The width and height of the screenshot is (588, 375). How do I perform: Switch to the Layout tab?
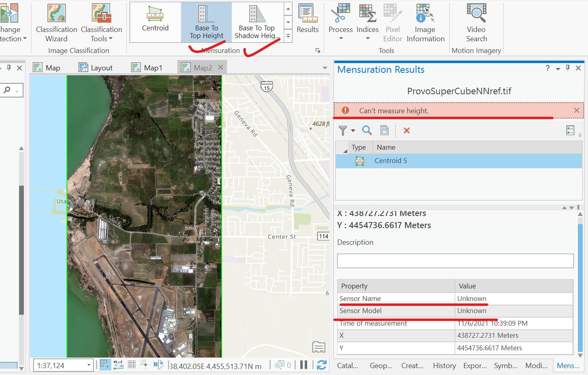coord(101,67)
